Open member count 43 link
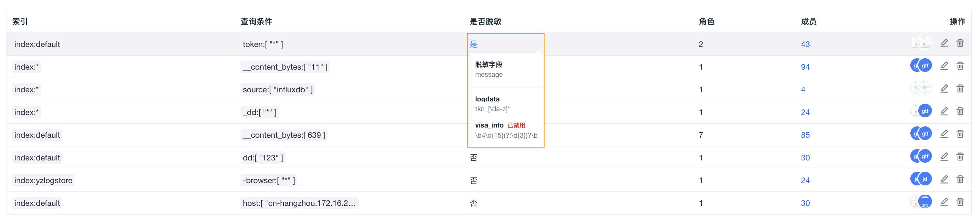Viewport: 980px width, 224px height. [x=805, y=44]
